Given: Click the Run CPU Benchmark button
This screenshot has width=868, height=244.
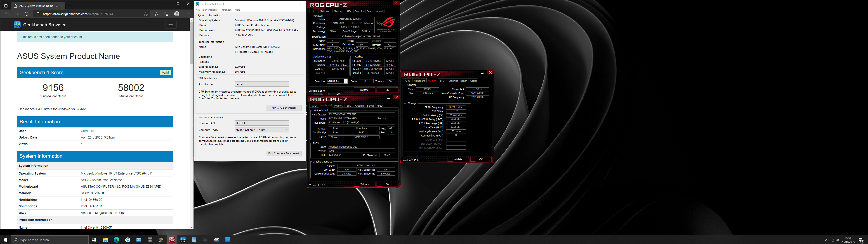Looking at the screenshot, I should (284, 108).
